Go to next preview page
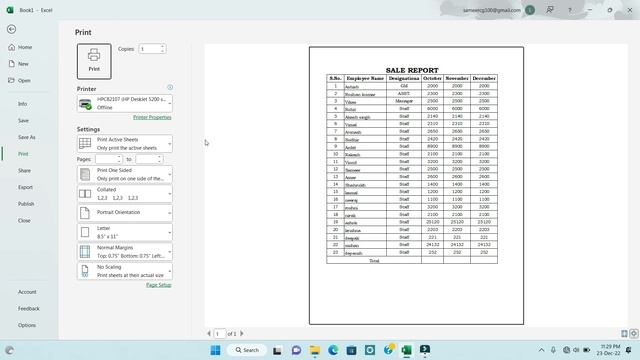Screen dimensions: 640x360 tap(242, 333)
